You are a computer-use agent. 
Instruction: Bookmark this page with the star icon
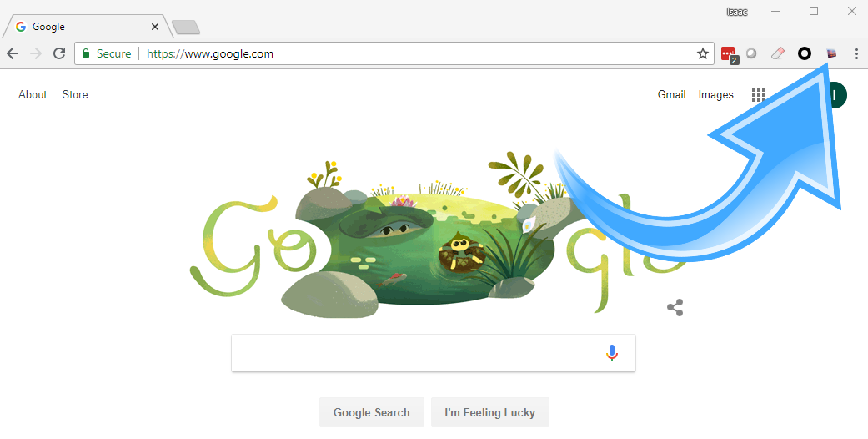[702, 53]
